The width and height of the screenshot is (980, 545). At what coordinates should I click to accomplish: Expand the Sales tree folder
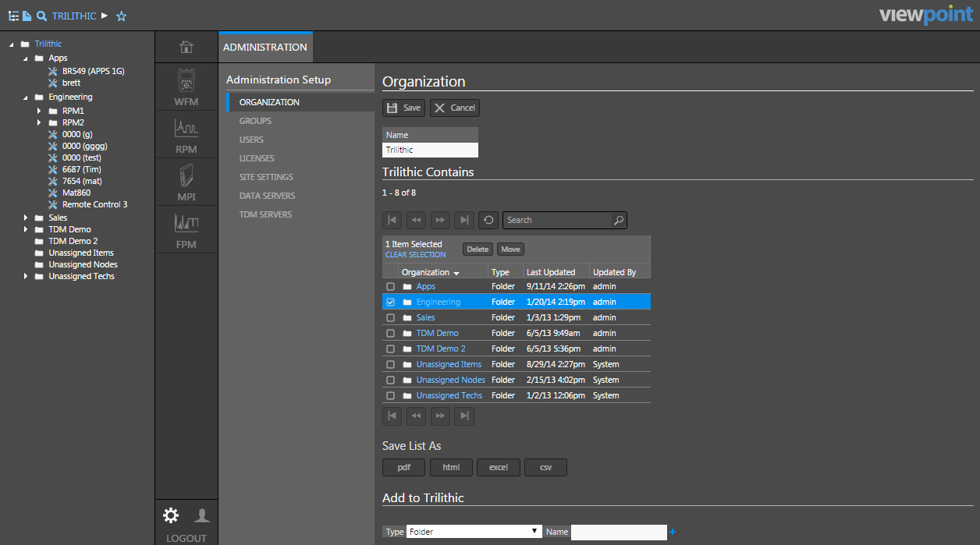[x=26, y=218]
